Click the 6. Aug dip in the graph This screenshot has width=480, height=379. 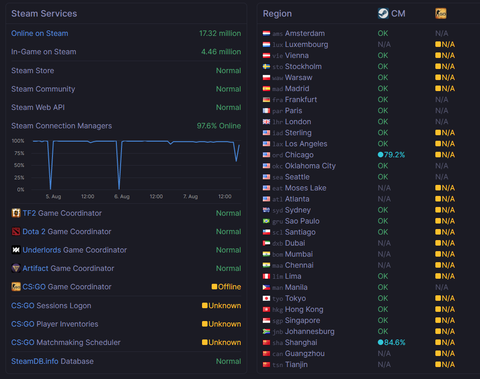[x=119, y=165]
